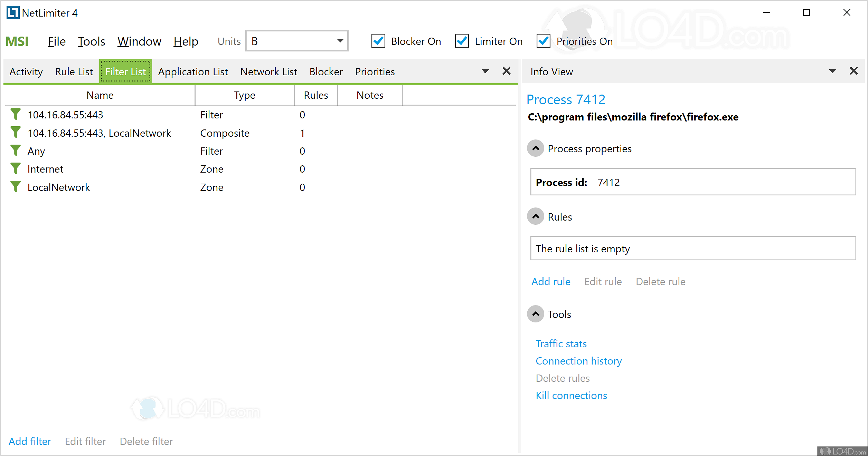Collapse the Process properties section icon
The image size is (868, 456).
pos(535,148)
